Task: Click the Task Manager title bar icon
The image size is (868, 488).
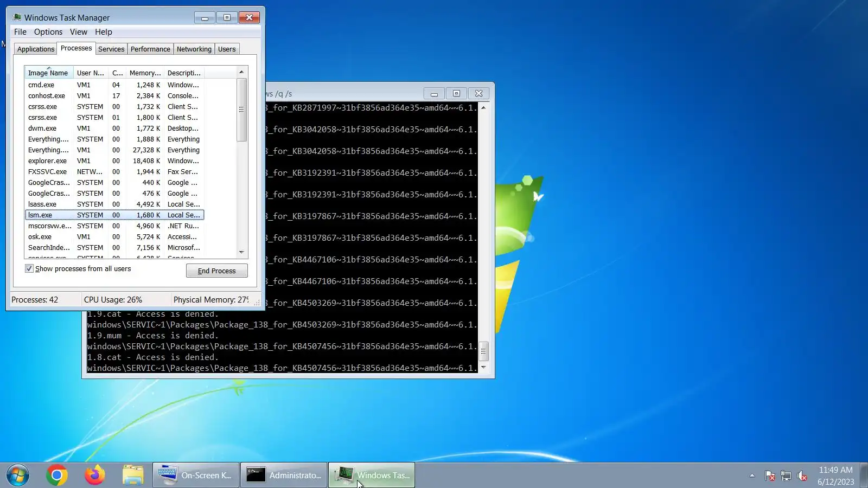Action: tap(17, 17)
